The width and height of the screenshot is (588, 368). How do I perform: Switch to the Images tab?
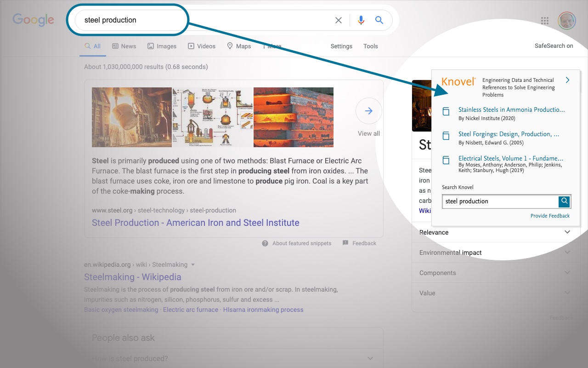coord(162,46)
